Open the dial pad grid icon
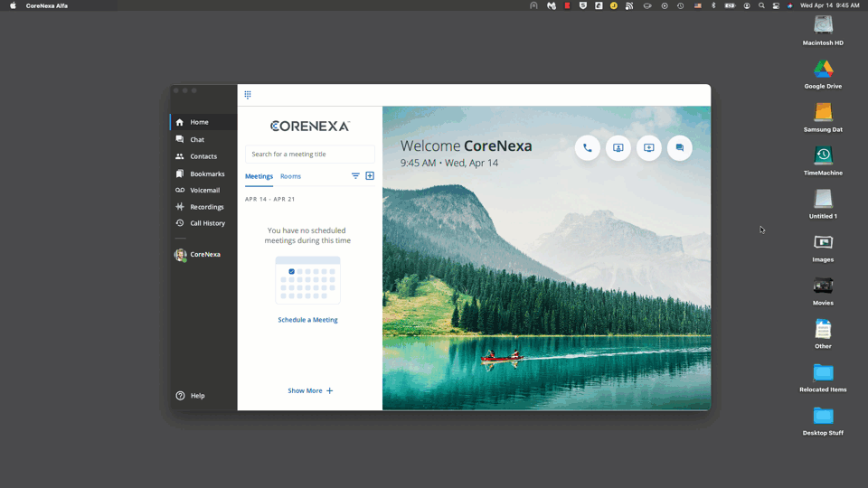The height and width of the screenshot is (488, 868). [x=248, y=95]
